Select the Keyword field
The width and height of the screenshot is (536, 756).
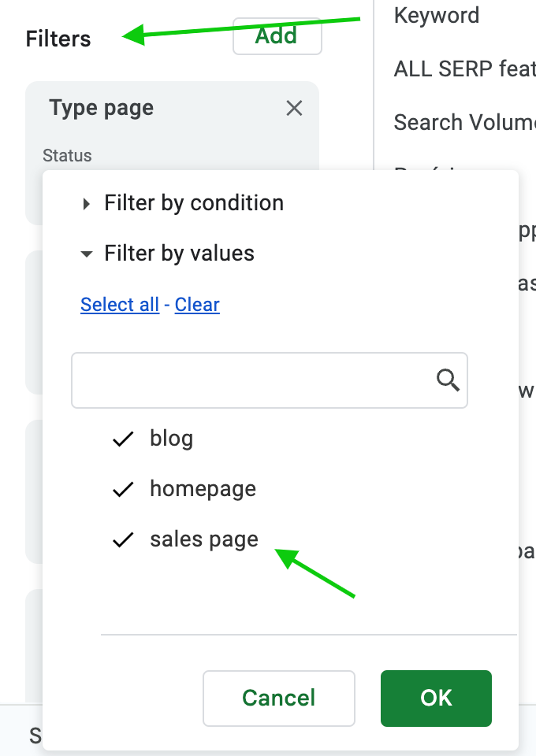point(437,16)
